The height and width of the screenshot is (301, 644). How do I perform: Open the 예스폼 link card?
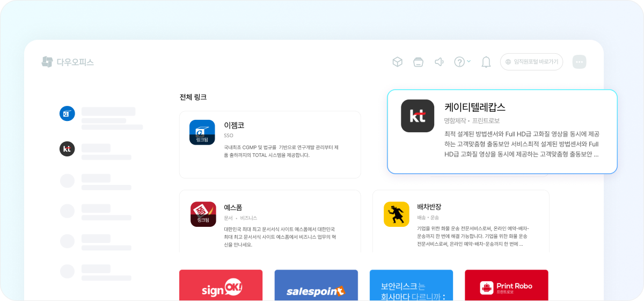click(x=270, y=221)
